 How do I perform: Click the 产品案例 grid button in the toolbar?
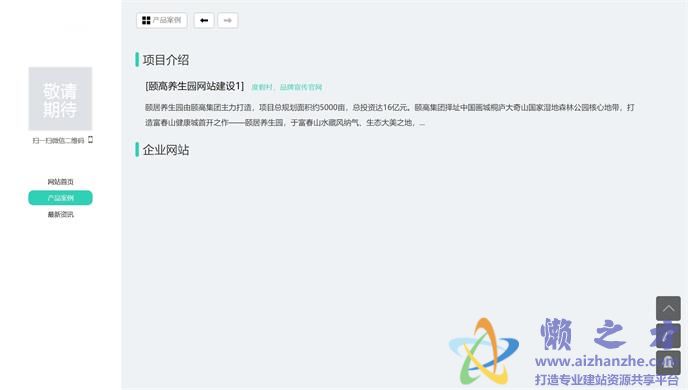(x=162, y=20)
